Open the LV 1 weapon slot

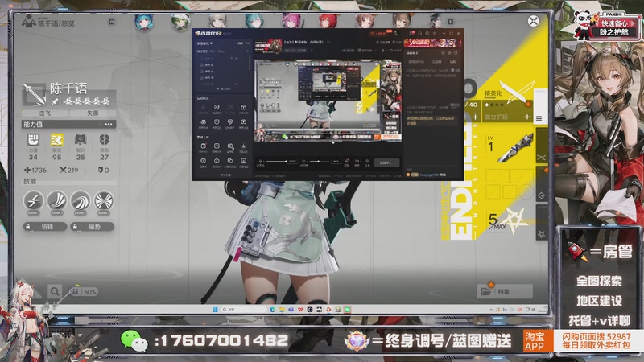tap(510, 148)
